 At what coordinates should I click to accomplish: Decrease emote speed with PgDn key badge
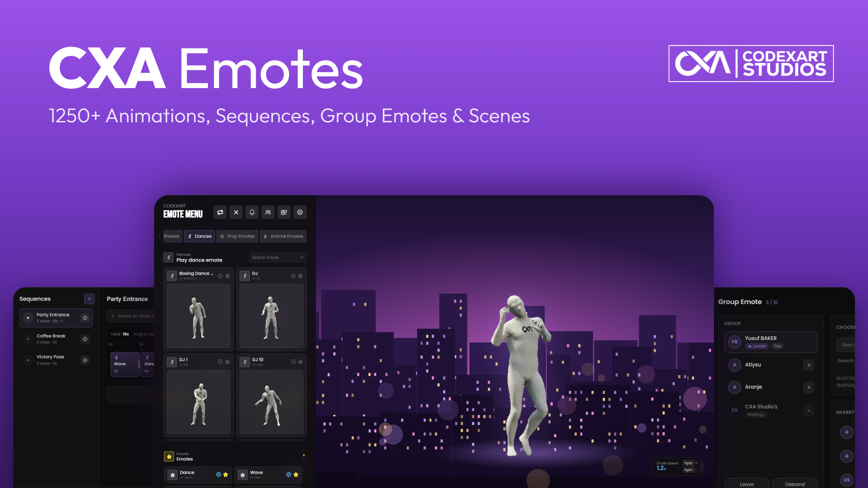point(688,470)
